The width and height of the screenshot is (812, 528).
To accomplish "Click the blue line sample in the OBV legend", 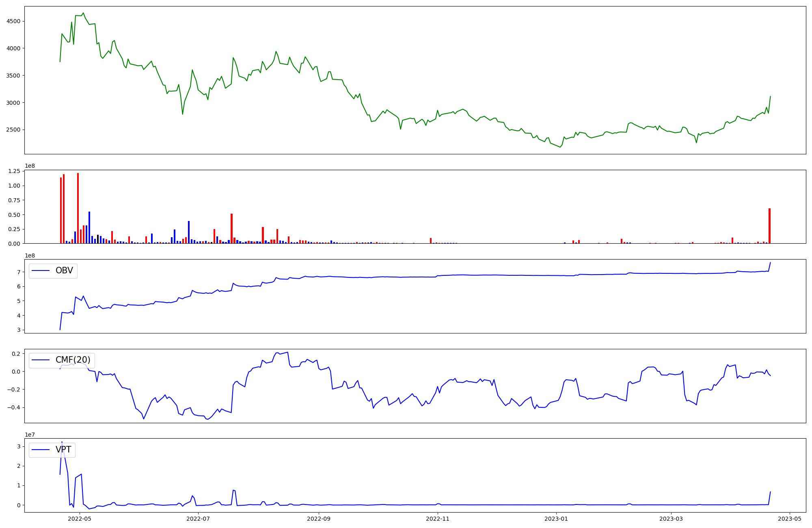I will (x=41, y=270).
